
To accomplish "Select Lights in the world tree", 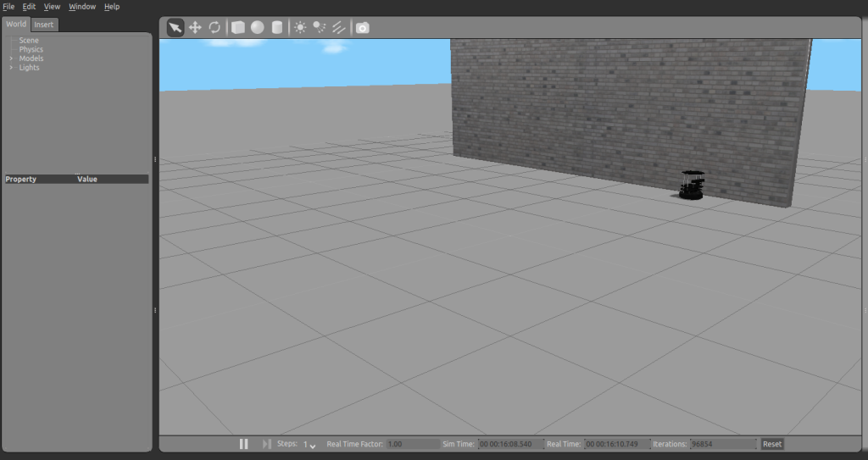I will pos(30,68).
